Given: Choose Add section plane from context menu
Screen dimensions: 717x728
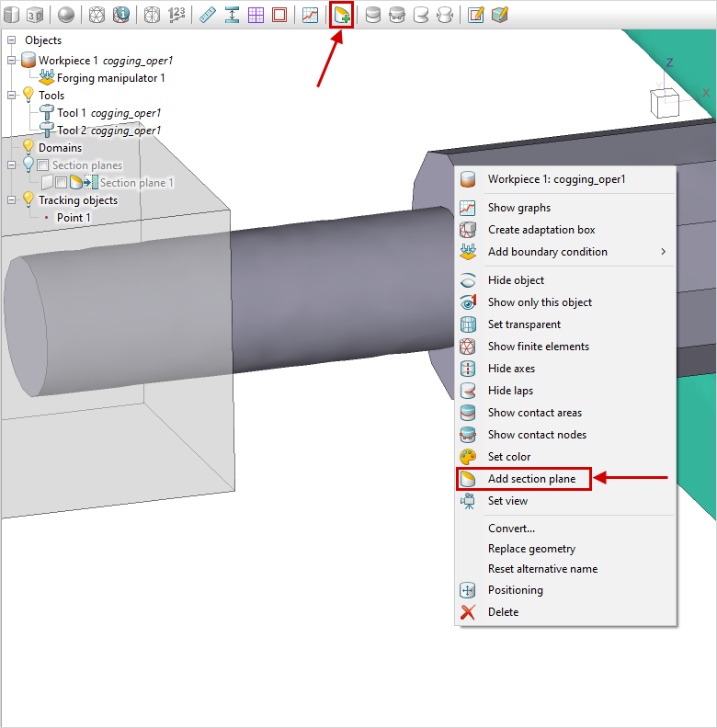Looking at the screenshot, I should [x=531, y=479].
